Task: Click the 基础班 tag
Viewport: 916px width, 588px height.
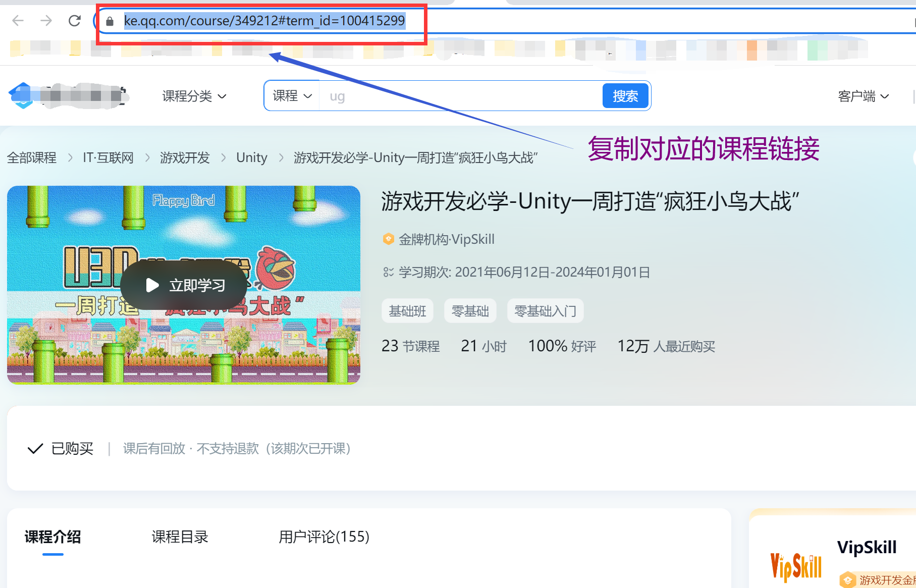Action: (407, 311)
